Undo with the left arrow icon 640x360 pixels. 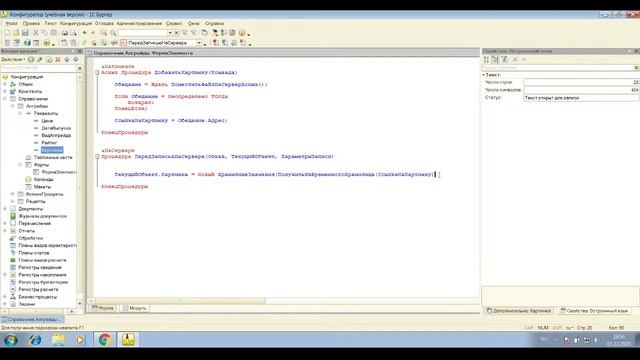pos(84,33)
